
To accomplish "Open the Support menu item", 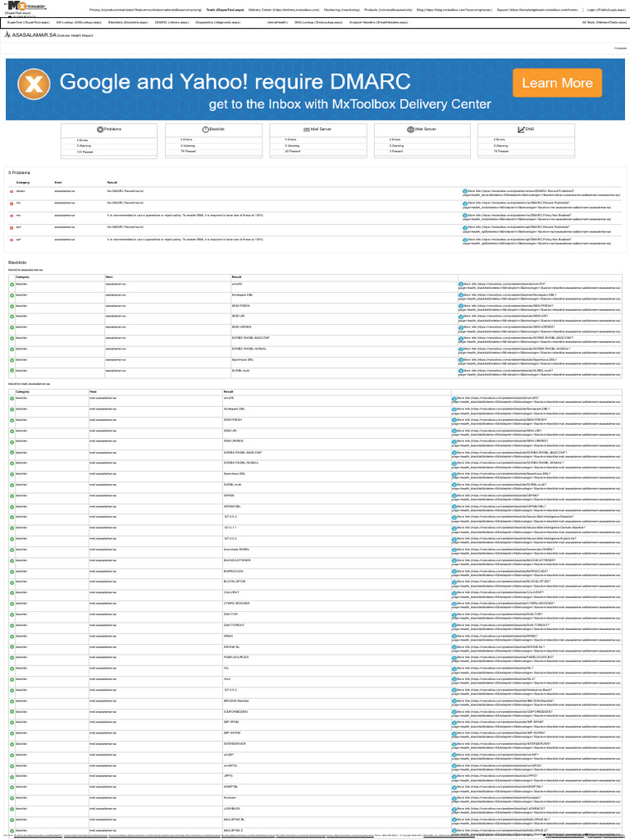I will [x=537, y=10].
